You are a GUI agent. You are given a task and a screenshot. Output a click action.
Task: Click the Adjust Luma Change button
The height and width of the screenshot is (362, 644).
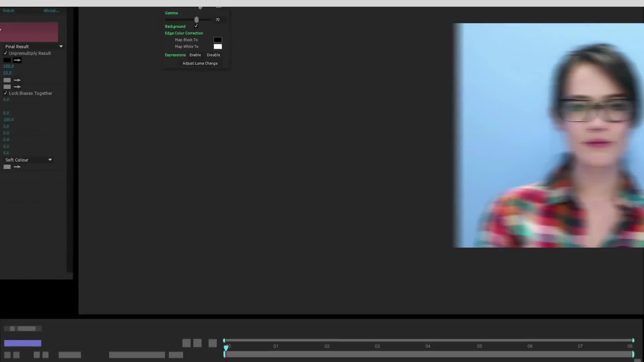[x=200, y=63]
